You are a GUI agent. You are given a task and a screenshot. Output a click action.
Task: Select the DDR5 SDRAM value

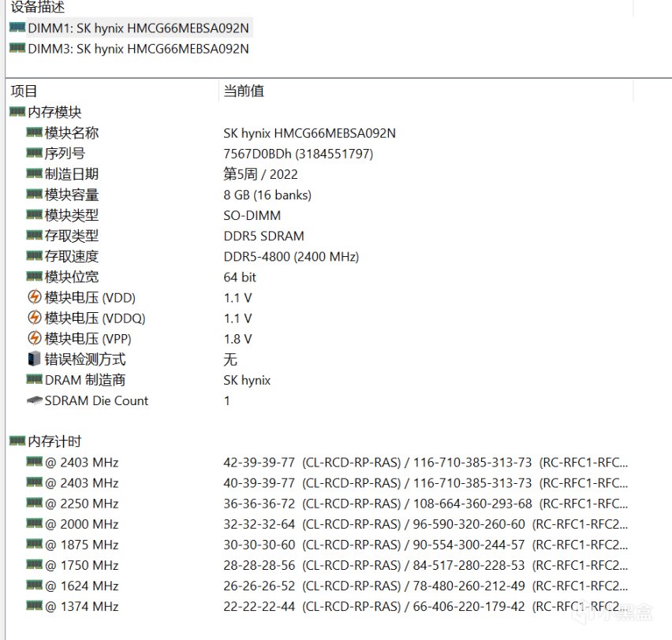[x=263, y=236]
